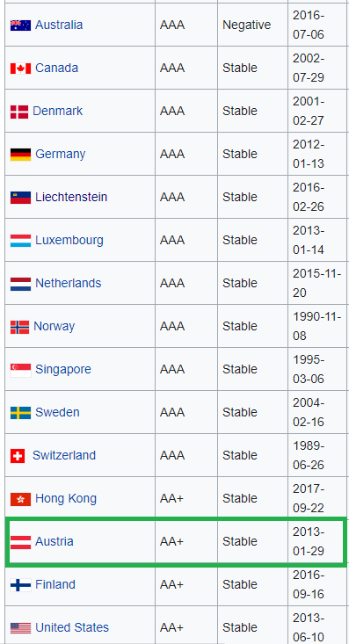Follow the Finland country link
349x644 pixels.
pyautogui.click(x=55, y=584)
